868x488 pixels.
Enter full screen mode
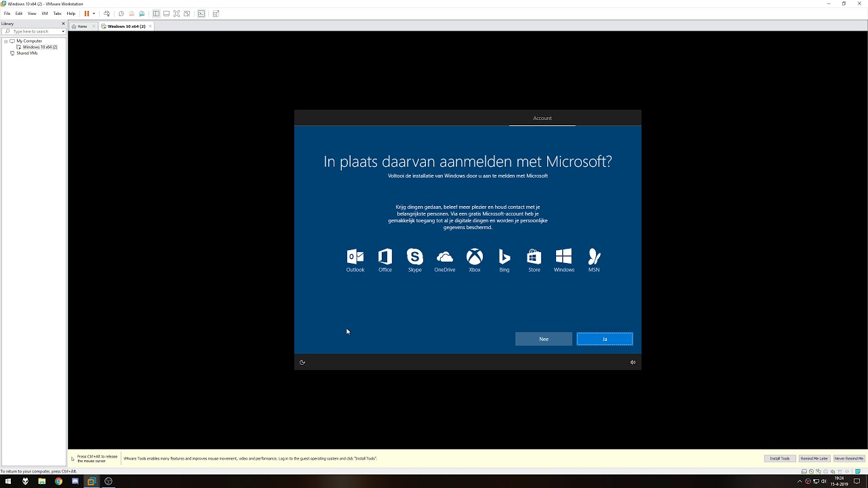click(x=176, y=14)
